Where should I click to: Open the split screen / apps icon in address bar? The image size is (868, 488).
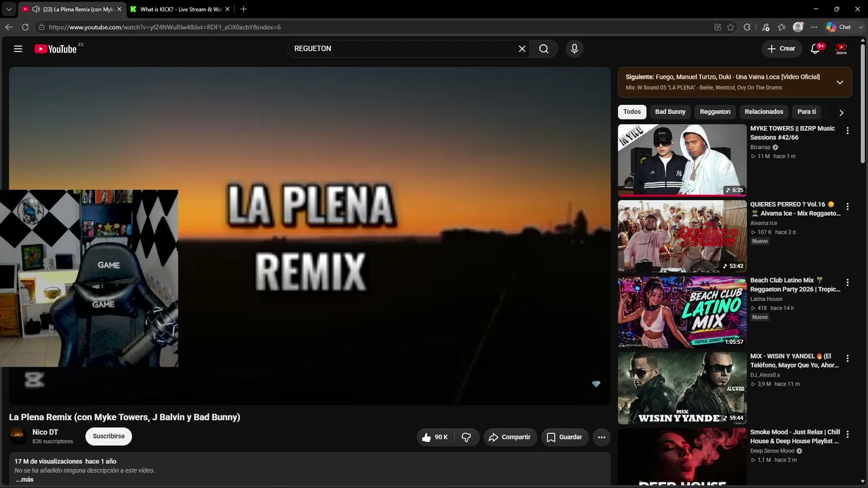pos(717,27)
